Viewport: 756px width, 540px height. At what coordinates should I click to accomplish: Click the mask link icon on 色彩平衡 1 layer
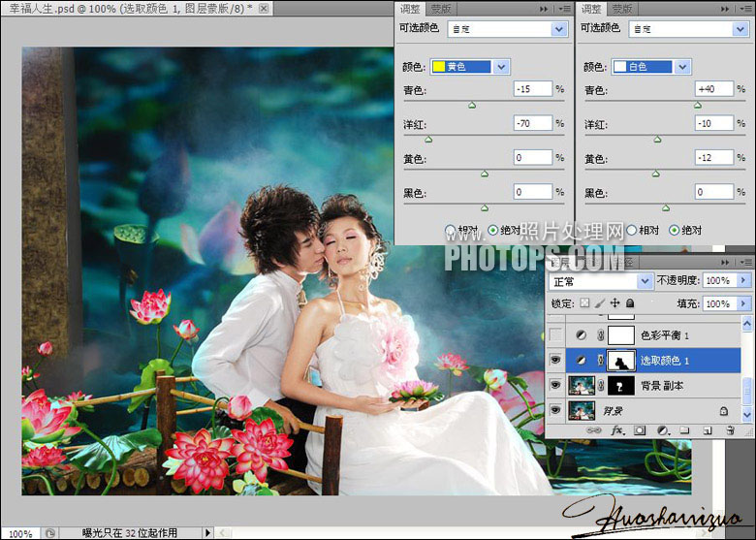pyautogui.click(x=601, y=335)
